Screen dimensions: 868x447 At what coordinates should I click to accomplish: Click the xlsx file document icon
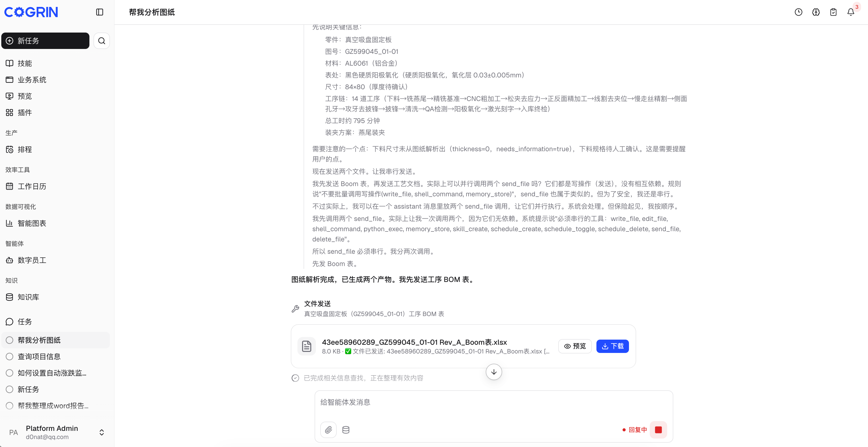pyautogui.click(x=307, y=346)
